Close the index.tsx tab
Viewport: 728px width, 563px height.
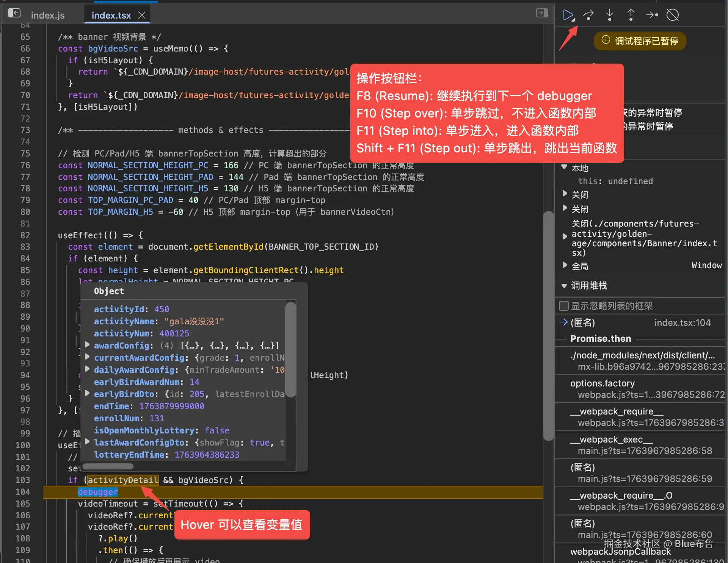(x=142, y=15)
